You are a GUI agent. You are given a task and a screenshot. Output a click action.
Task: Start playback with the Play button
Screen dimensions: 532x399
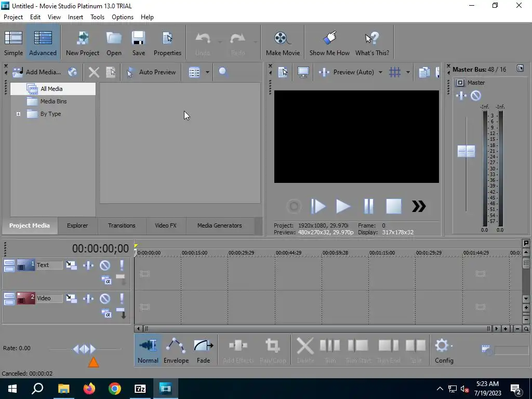point(343,206)
